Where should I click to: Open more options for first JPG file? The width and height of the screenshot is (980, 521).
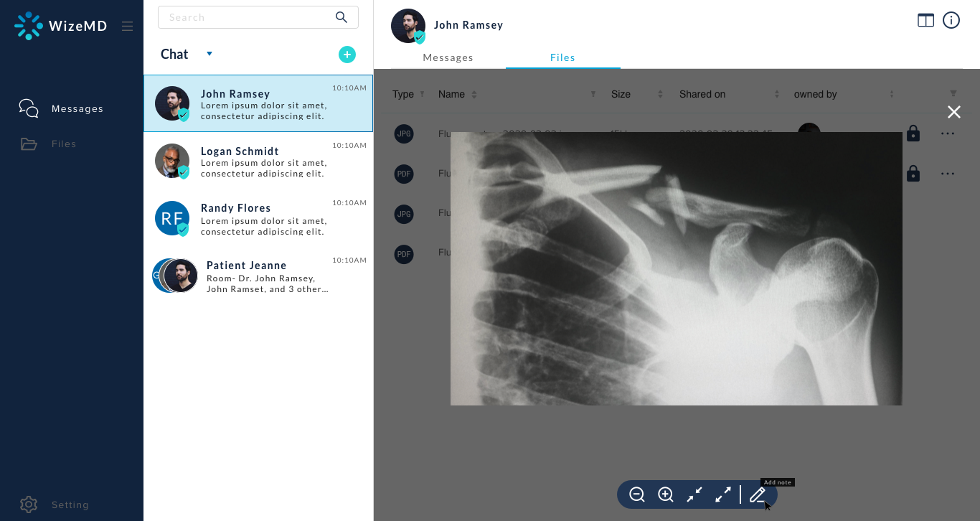click(948, 133)
